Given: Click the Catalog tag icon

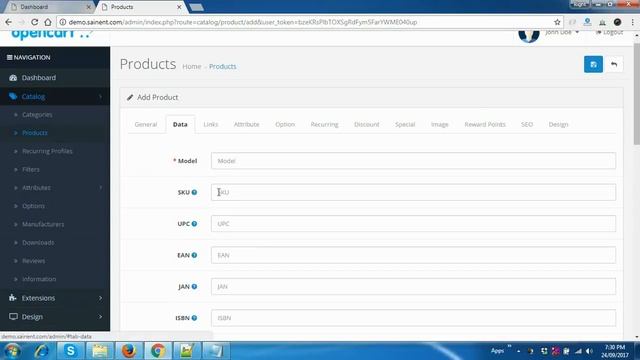Looking at the screenshot, I should coord(13,96).
